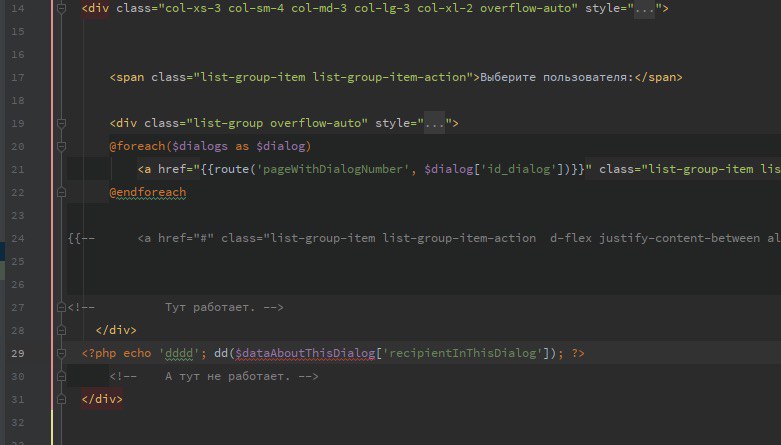Click the closing </div> tag on line 31
Image resolution: width=781 pixels, height=445 pixels.
click(102, 399)
